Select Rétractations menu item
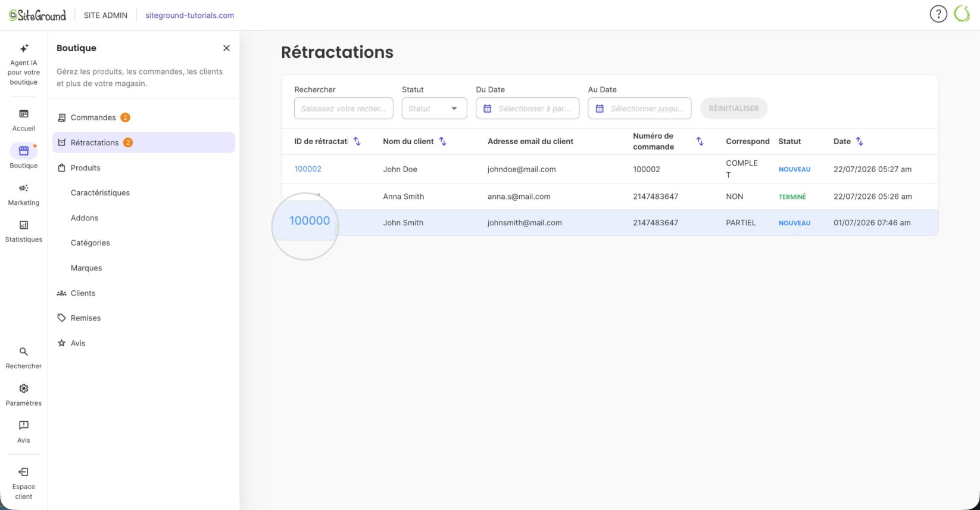Screen dimensions: 980x510 pyautogui.click(x=143, y=142)
